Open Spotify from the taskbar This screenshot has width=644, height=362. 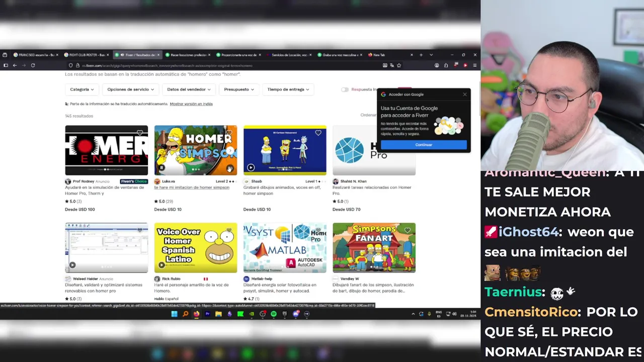(274, 314)
